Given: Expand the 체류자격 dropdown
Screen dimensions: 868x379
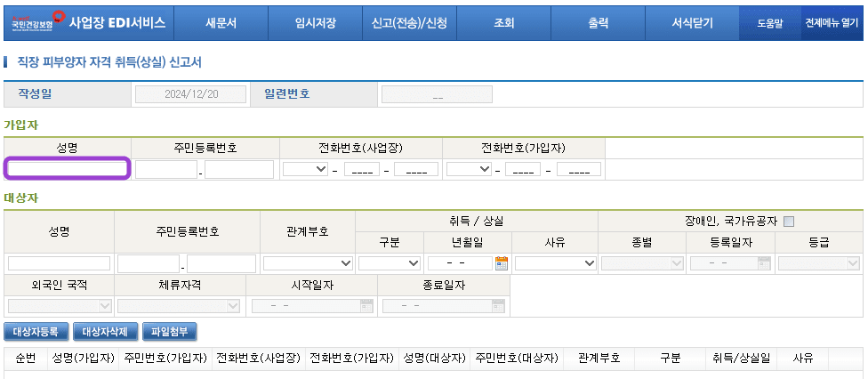Looking at the screenshot, I should 179,306.
